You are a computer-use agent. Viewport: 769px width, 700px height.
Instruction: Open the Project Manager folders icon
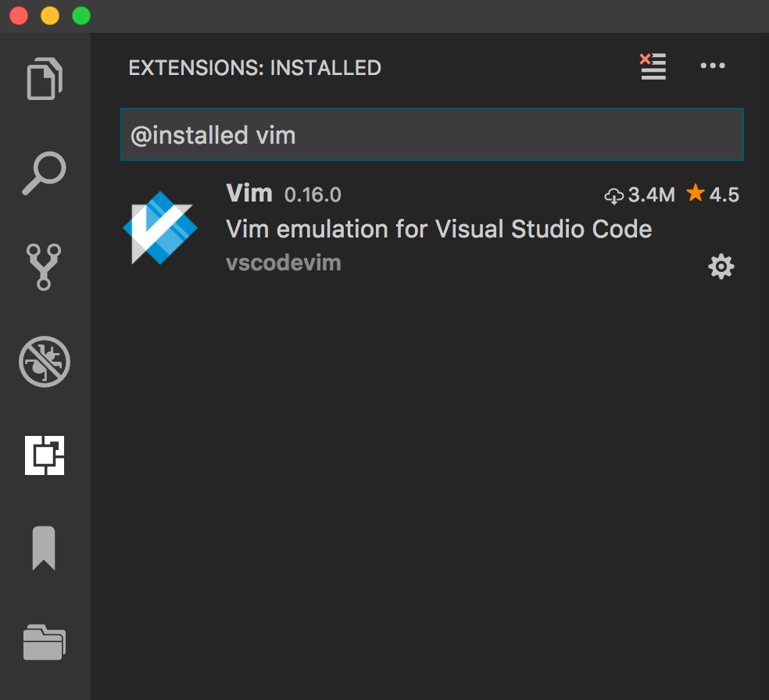[44, 642]
